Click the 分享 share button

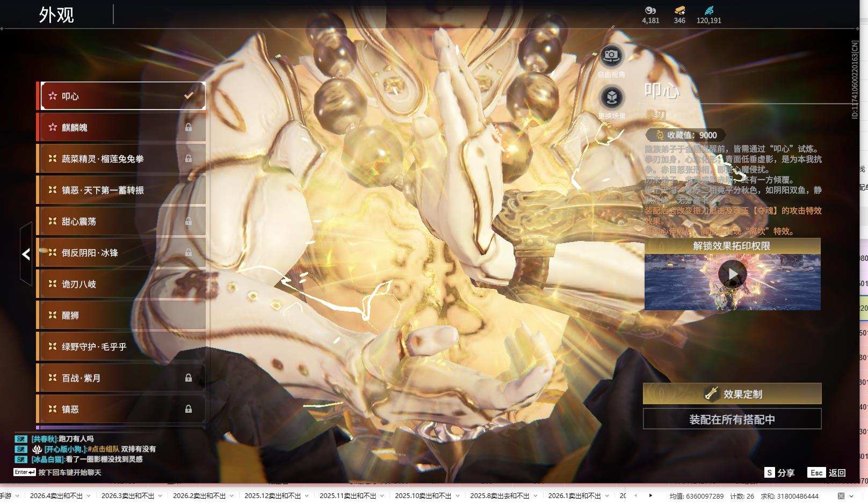click(779, 472)
